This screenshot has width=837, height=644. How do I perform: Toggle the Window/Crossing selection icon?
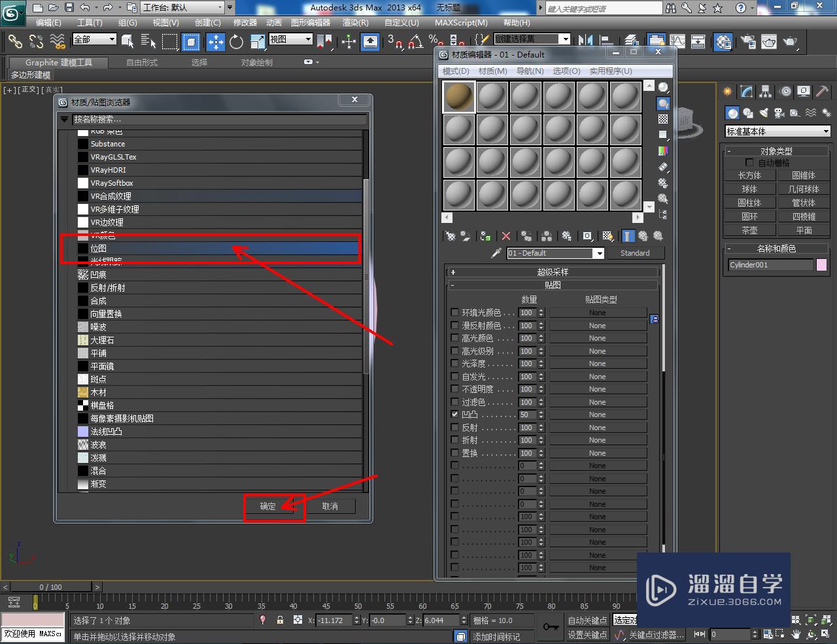click(x=191, y=42)
